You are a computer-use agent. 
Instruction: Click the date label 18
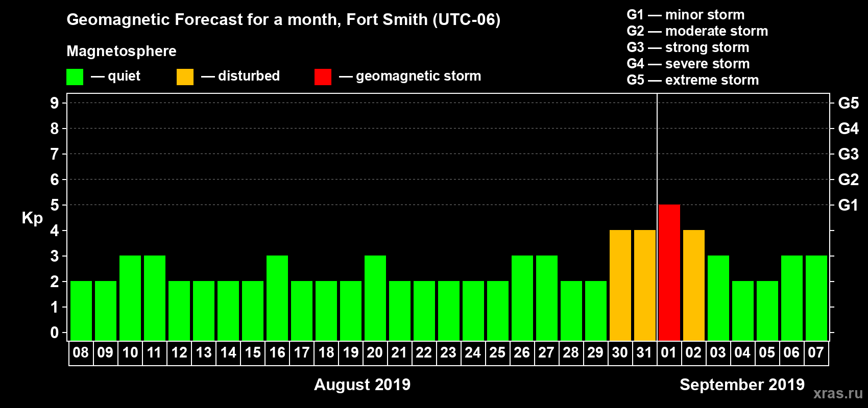coord(326,352)
